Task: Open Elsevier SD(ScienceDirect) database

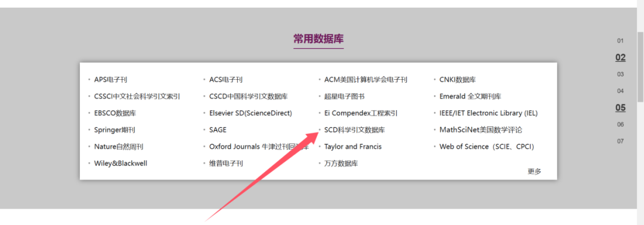Action: tap(250, 113)
